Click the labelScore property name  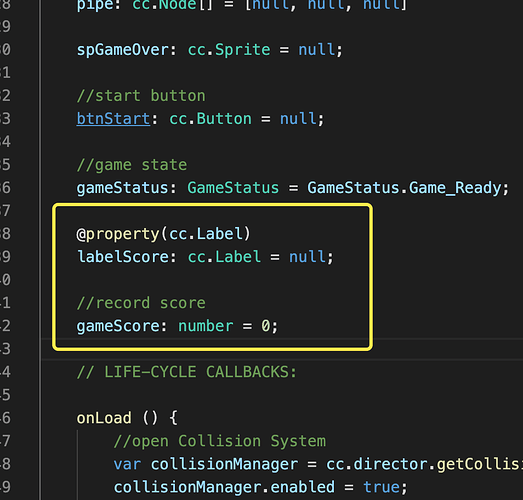coord(123,257)
